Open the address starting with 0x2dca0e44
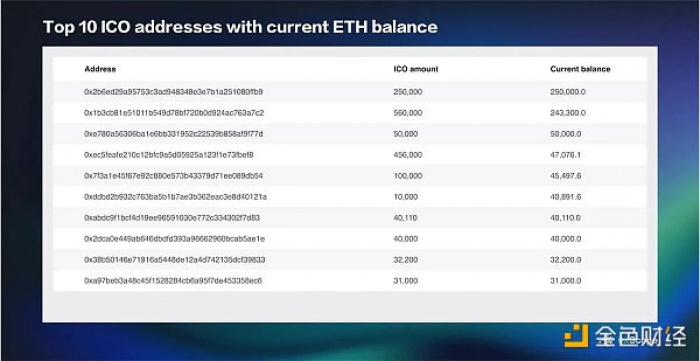 (174, 239)
